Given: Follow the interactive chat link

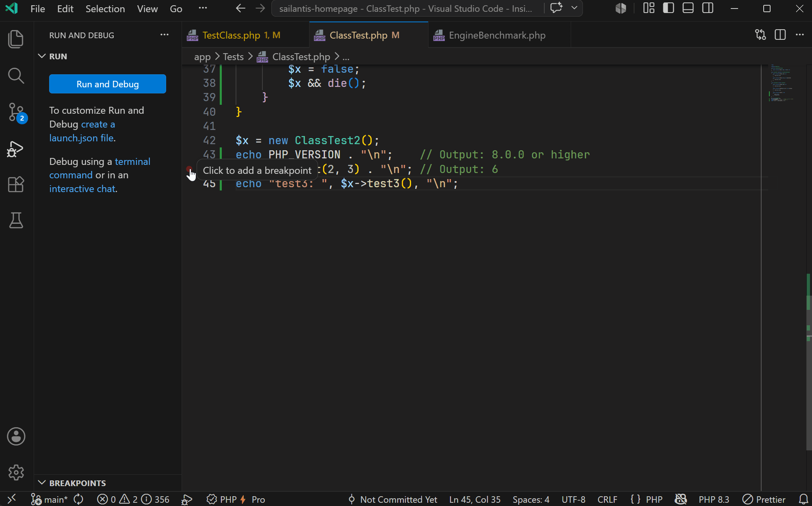Looking at the screenshot, I should pos(82,189).
